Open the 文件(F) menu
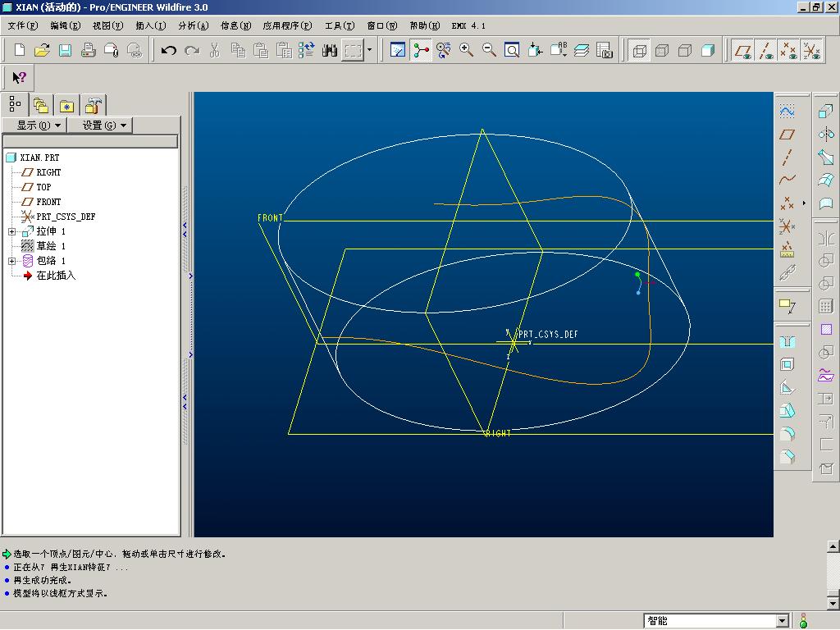The image size is (840, 630). pos(22,25)
